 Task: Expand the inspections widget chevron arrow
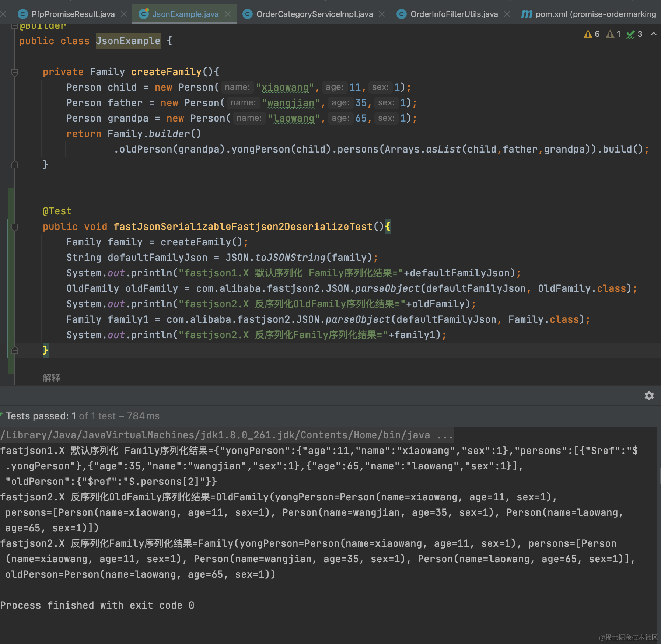coord(654,34)
